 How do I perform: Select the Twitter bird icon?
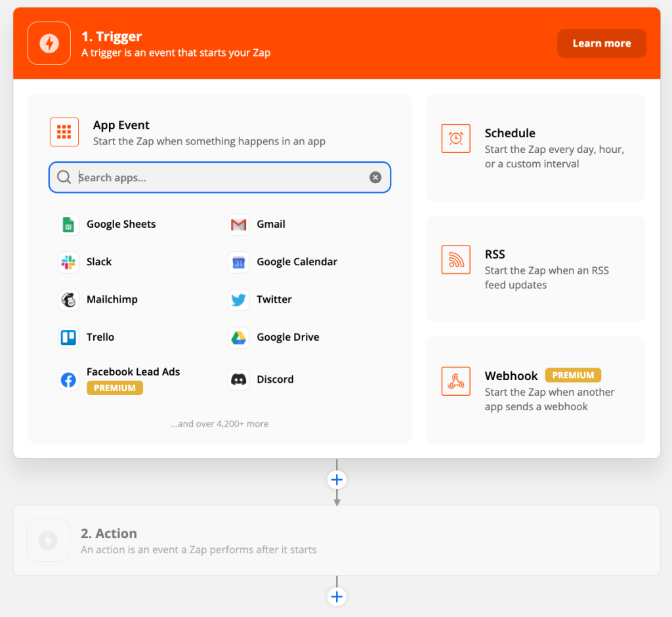click(x=239, y=300)
